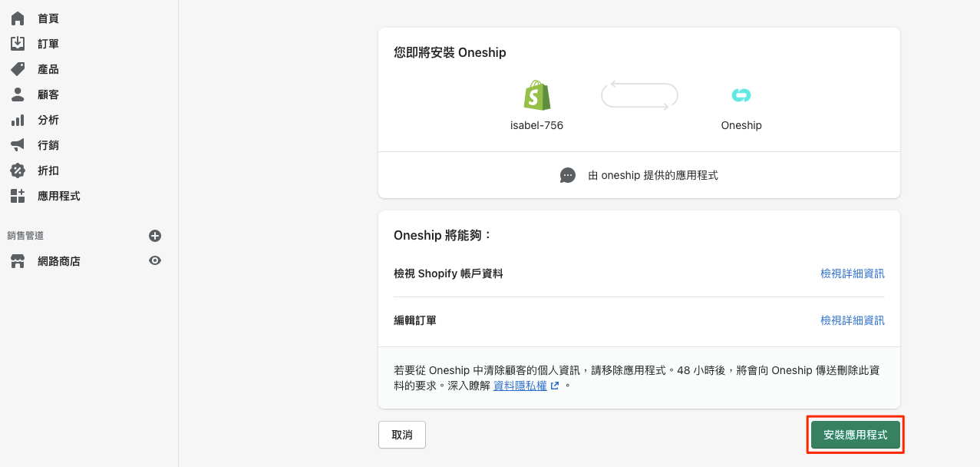Click the 銷售管道 section heading

coord(25,236)
